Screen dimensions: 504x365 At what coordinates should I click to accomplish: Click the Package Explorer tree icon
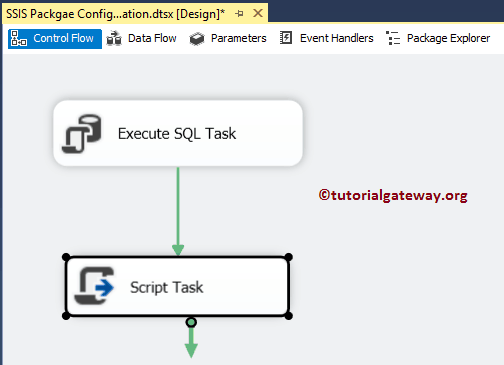point(393,38)
